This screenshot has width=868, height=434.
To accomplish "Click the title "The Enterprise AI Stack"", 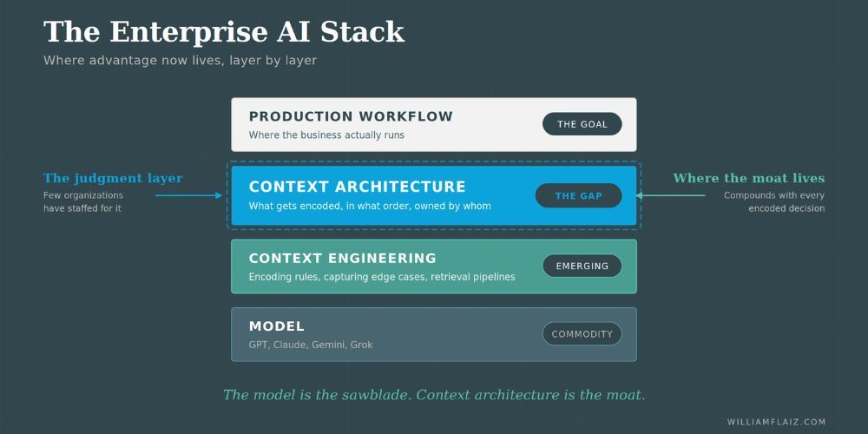I will point(224,32).
